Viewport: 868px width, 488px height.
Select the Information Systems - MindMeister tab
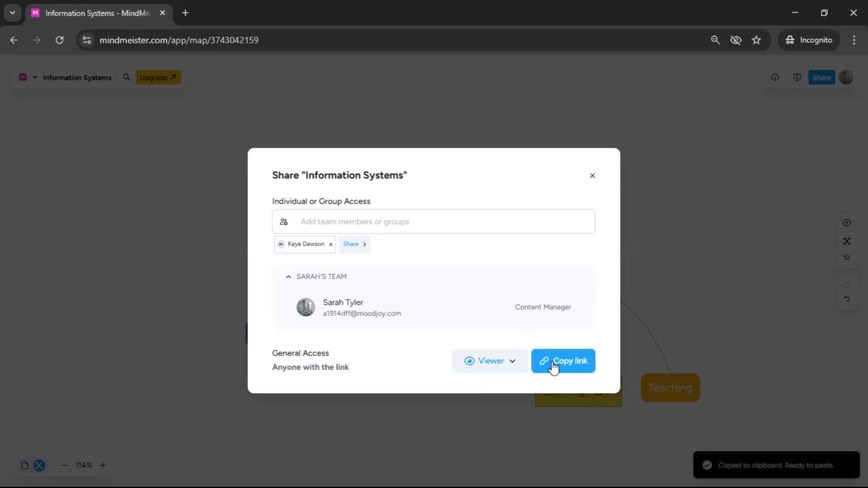click(99, 13)
